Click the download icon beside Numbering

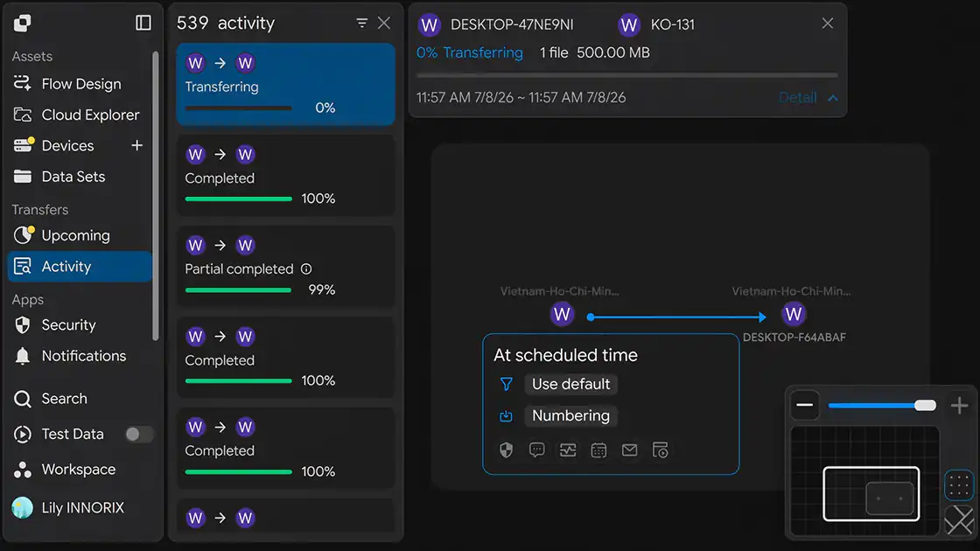click(507, 416)
